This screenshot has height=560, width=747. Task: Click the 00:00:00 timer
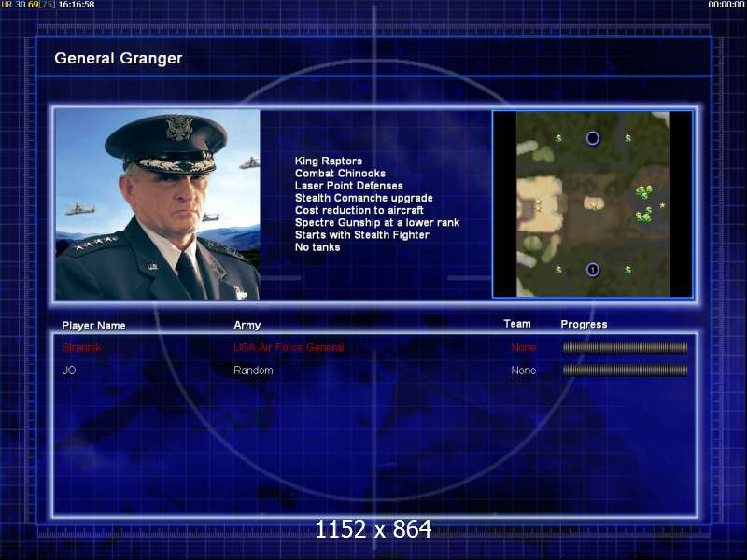coord(726,5)
